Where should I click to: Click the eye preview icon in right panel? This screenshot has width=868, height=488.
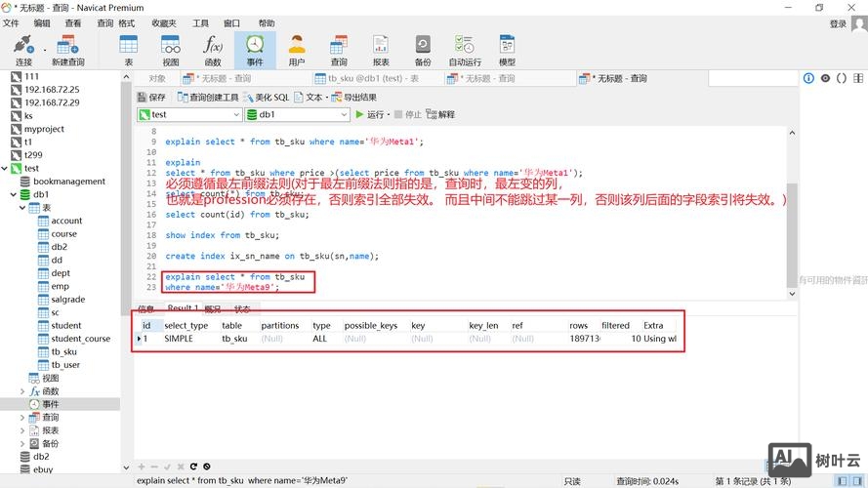click(825, 78)
